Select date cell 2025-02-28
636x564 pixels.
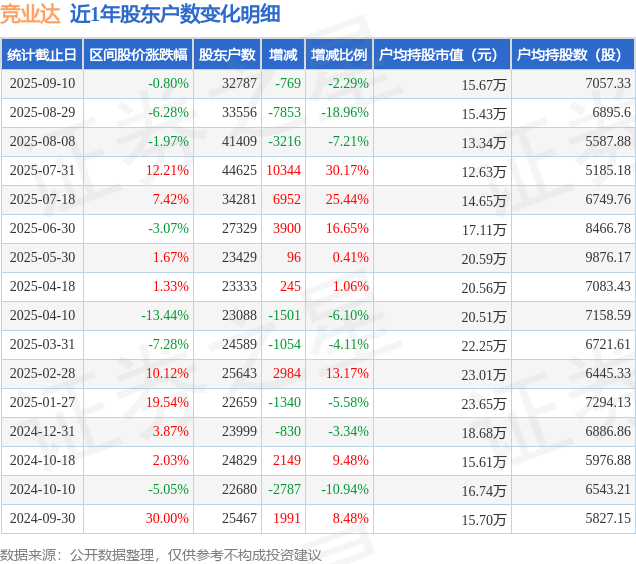pyautogui.click(x=43, y=373)
